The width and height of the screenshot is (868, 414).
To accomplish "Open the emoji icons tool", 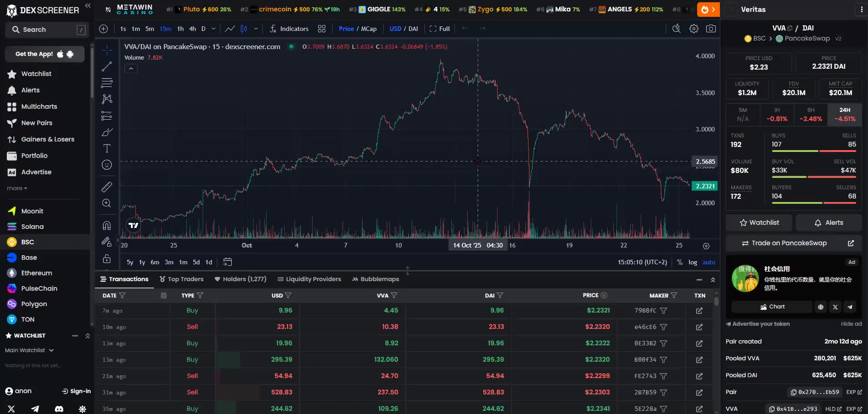I will click(x=107, y=165).
